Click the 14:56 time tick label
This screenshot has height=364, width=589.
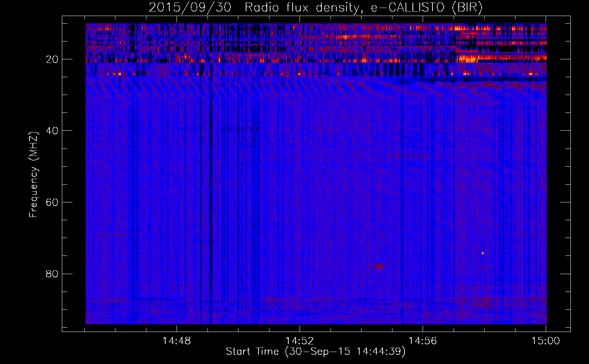pos(423,341)
